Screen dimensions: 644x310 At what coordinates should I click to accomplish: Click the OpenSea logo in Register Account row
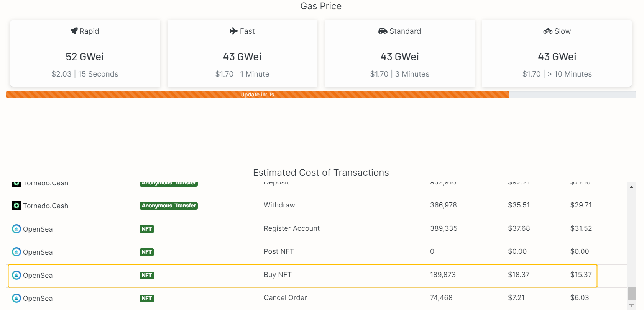pyautogui.click(x=16, y=229)
